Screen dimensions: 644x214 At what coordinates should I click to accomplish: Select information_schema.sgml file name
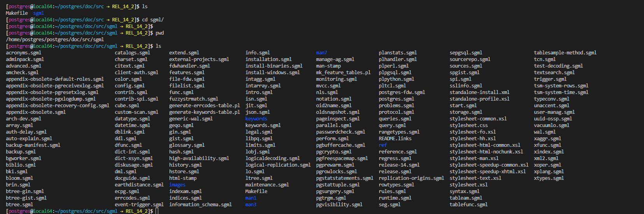[200, 205]
